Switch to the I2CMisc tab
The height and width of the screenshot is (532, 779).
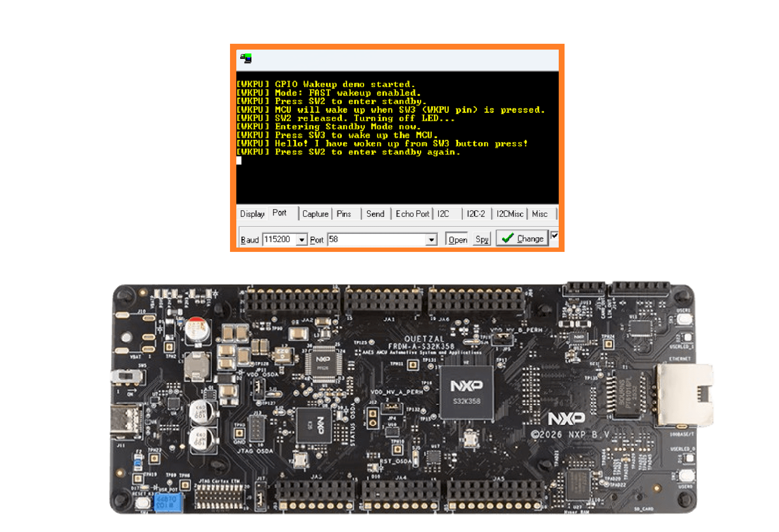tap(510, 214)
